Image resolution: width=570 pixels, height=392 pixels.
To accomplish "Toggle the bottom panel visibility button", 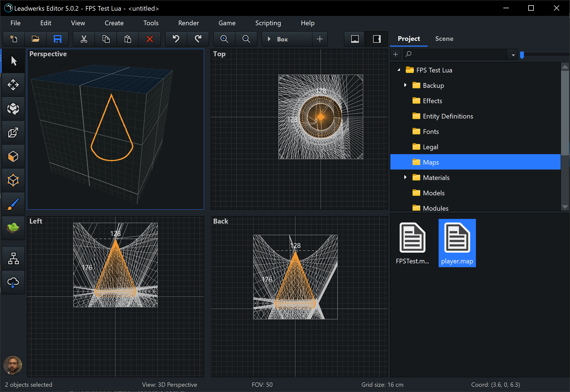I will (x=355, y=39).
